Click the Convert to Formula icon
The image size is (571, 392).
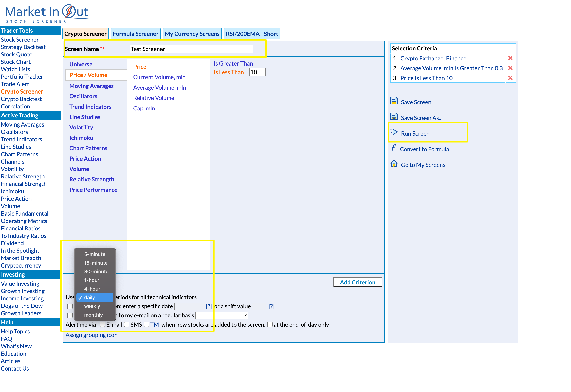click(x=394, y=148)
